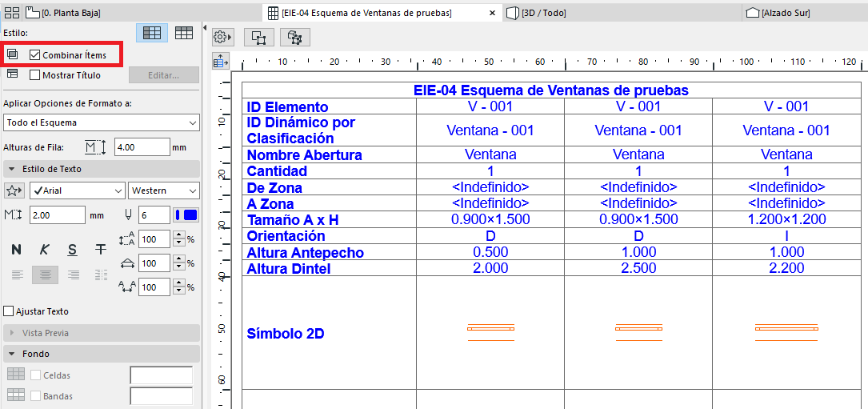Select the first schedule layout style icon
Screen dimensions: 868x409
[151, 33]
